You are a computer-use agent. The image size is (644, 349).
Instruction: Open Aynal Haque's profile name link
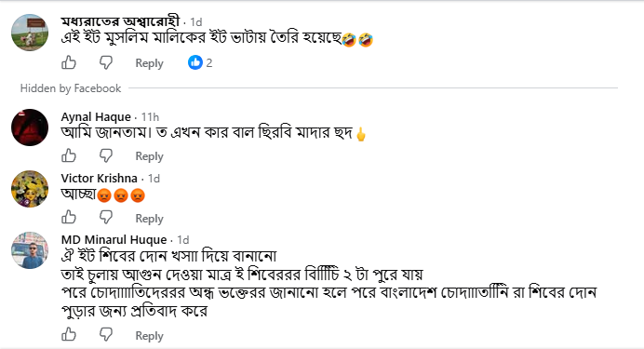[x=96, y=117]
